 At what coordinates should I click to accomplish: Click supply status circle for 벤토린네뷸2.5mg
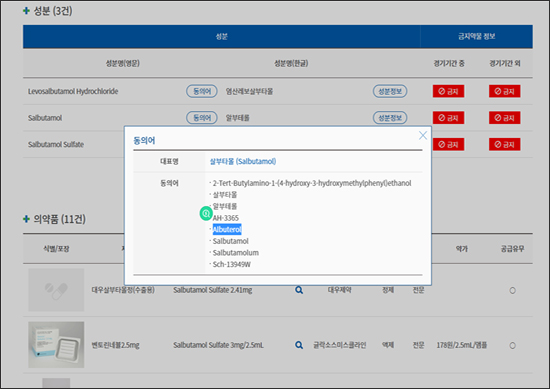tap(512, 346)
